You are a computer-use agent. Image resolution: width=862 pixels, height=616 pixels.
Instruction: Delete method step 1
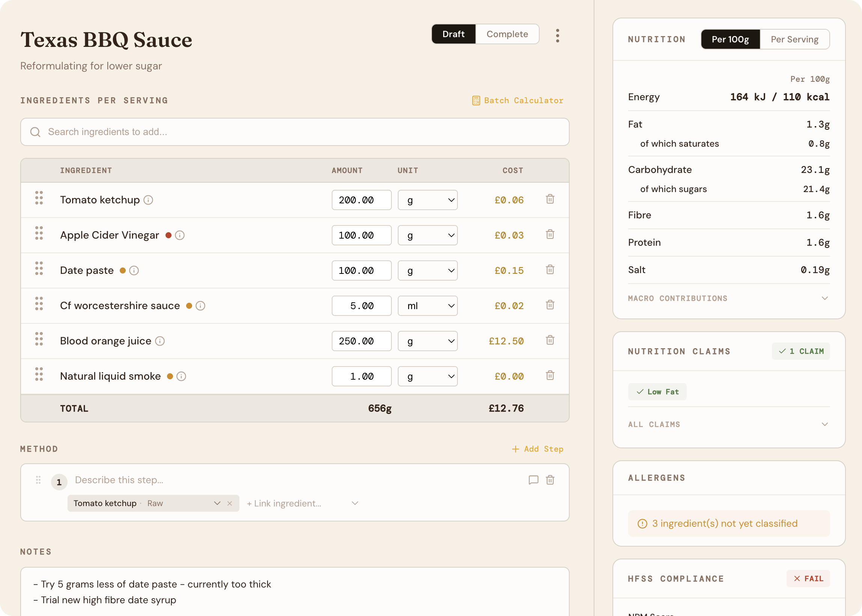coord(551,480)
